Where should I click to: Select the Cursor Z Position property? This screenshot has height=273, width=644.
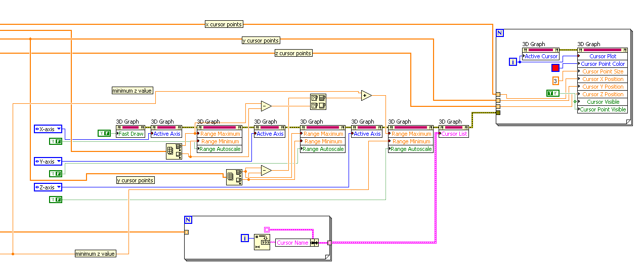click(603, 94)
